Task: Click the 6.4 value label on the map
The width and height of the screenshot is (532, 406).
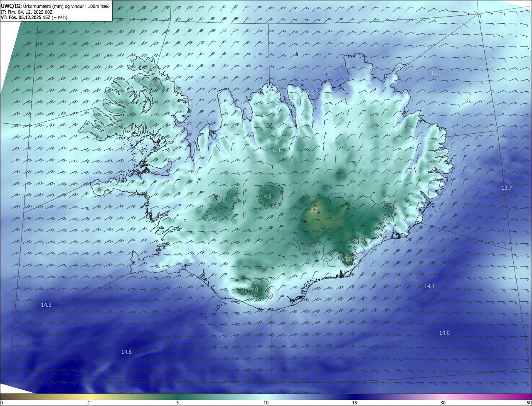Action: 406,128
